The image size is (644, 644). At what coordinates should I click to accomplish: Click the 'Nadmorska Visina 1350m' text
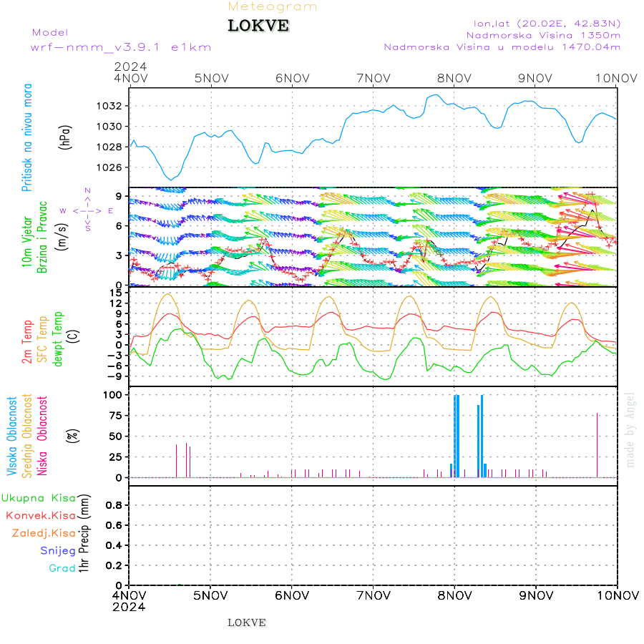[543, 35]
